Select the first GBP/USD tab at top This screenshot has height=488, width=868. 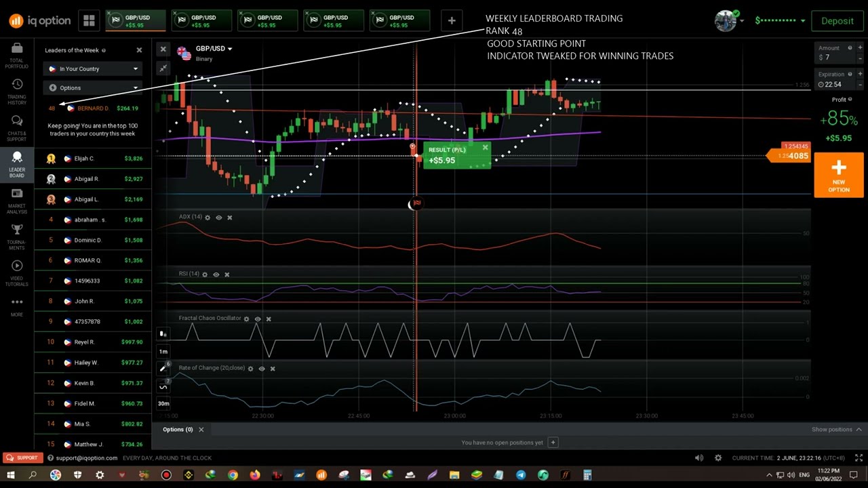pos(136,21)
